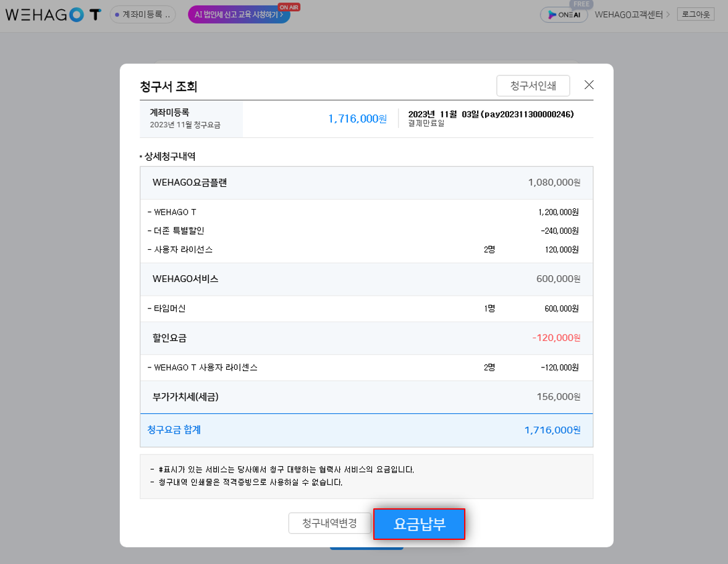Open the ONE AI play icon button
Viewport: 728px width, 564px height.
tap(564, 15)
